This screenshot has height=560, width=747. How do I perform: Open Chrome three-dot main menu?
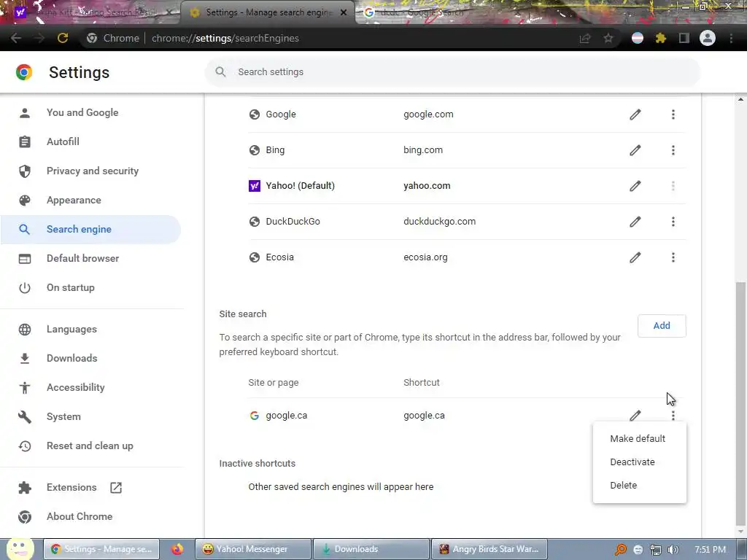tap(731, 38)
